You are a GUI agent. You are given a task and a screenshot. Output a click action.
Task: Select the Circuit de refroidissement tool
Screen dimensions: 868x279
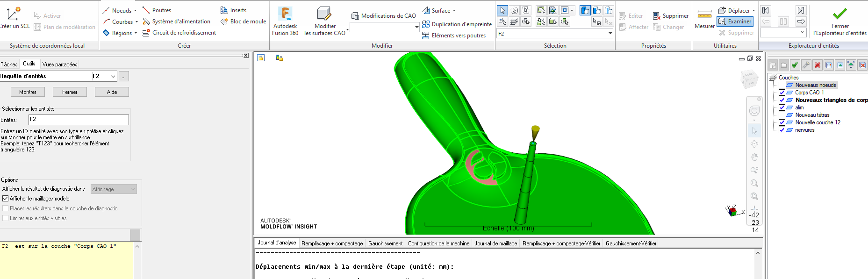(x=179, y=33)
